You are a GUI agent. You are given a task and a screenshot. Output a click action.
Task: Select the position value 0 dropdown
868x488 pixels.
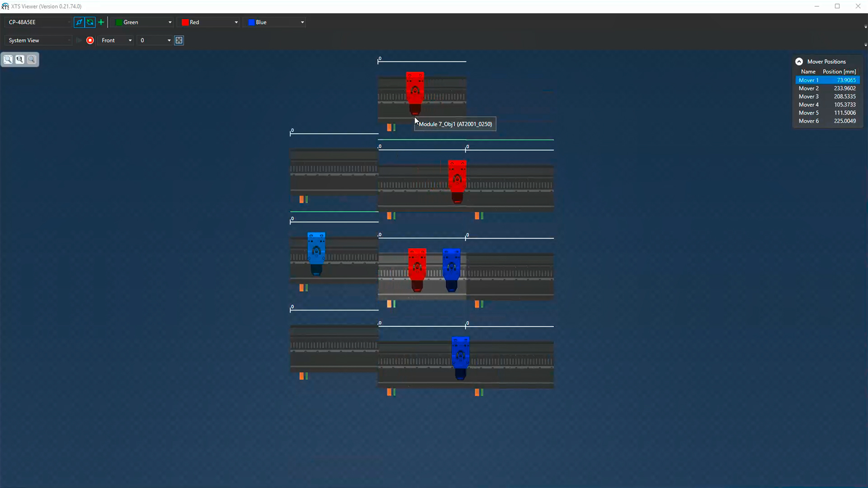pyautogui.click(x=154, y=40)
